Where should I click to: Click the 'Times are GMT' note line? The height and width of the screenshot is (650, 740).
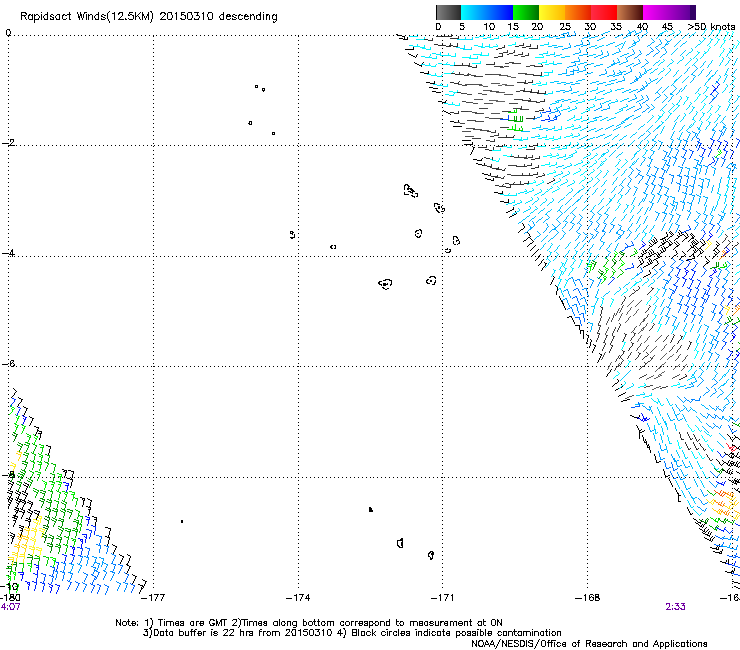point(309,623)
